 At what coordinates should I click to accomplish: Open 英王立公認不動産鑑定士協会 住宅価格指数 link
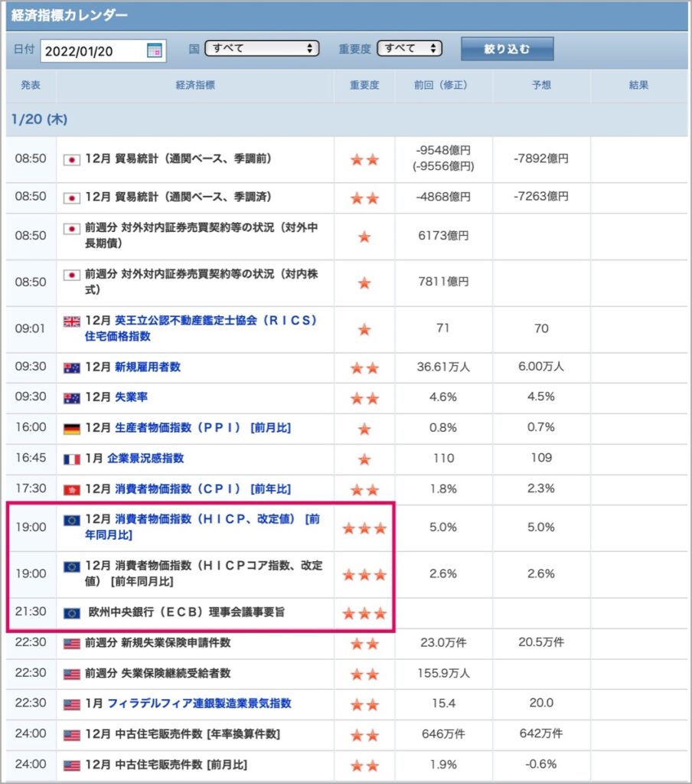pyautogui.click(x=201, y=328)
